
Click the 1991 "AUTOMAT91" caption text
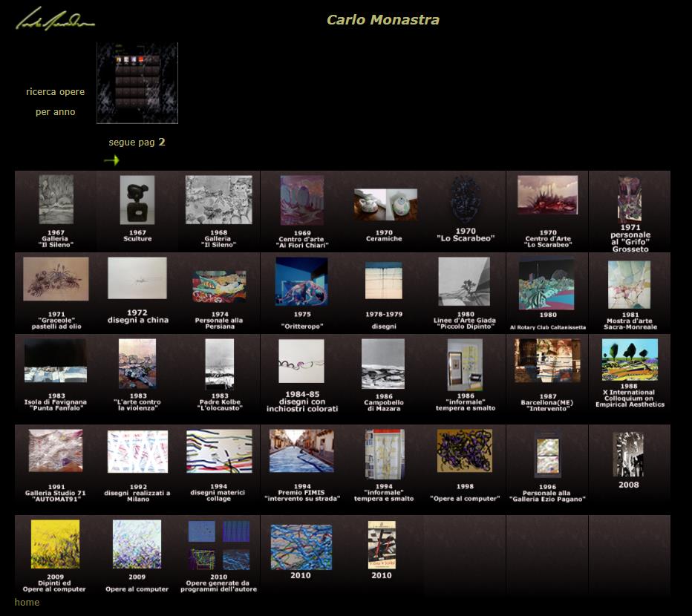[x=56, y=499]
